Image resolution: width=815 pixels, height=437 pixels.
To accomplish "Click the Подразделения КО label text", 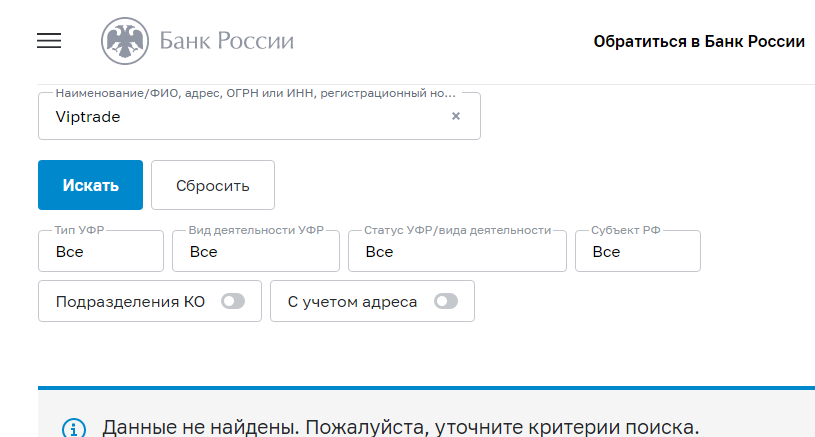I will pos(130,301).
